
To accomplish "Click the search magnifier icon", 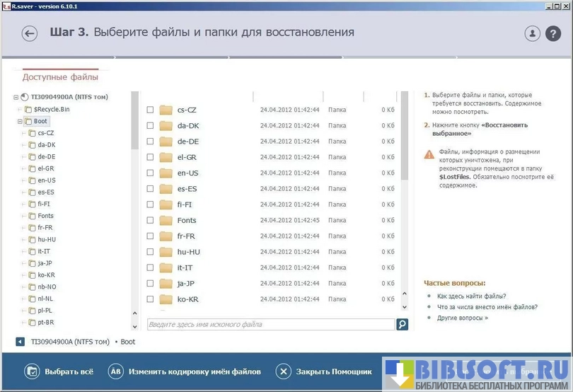I will click(402, 324).
